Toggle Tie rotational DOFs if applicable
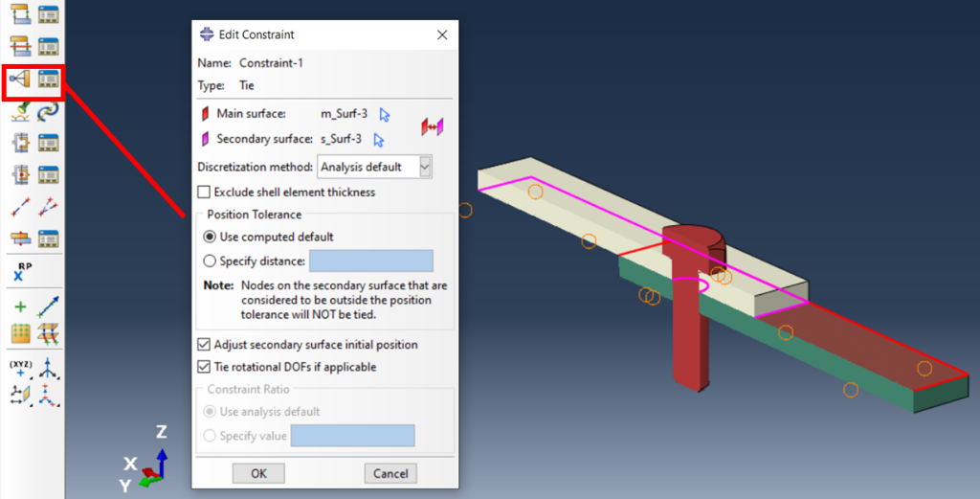Viewport: 980px width, 499px height. (203, 367)
